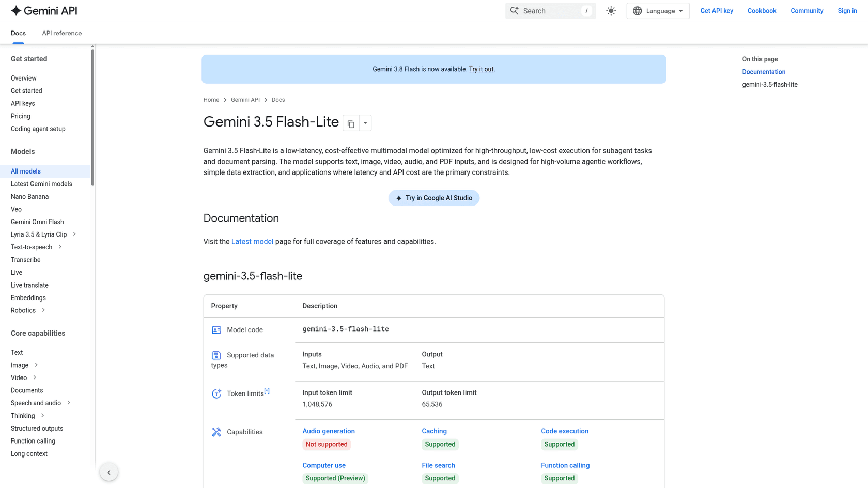Toggle the light/dark theme icon
Image resolution: width=868 pixels, height=488 pixels.
click(611, 11)
